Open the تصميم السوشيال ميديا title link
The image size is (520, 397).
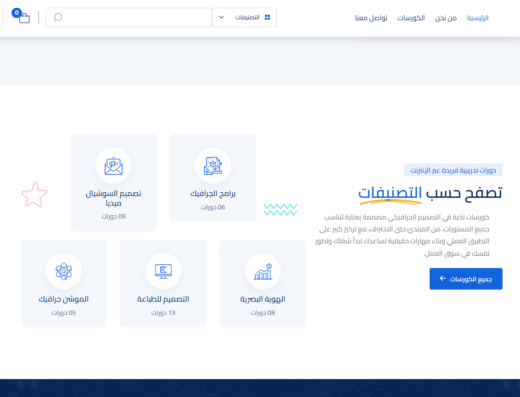click(x=113, y=198)
